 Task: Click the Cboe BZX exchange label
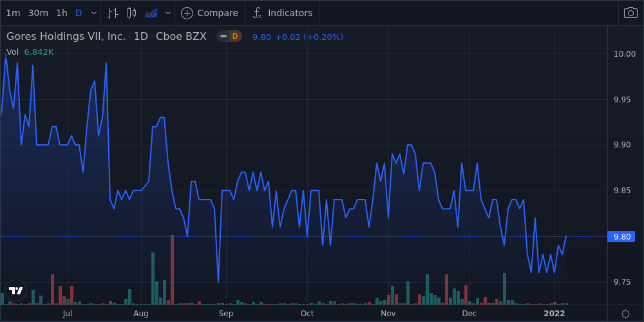pyautogui.click(x=181, y=37)
